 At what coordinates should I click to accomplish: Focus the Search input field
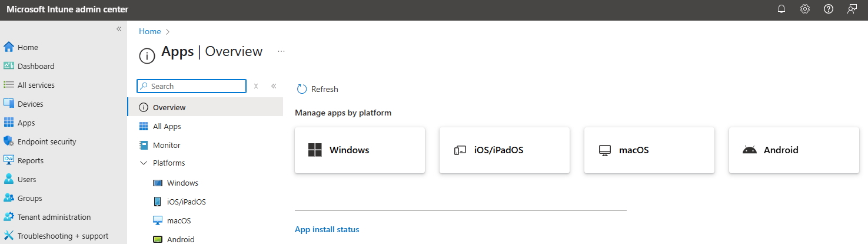point(192,86)
